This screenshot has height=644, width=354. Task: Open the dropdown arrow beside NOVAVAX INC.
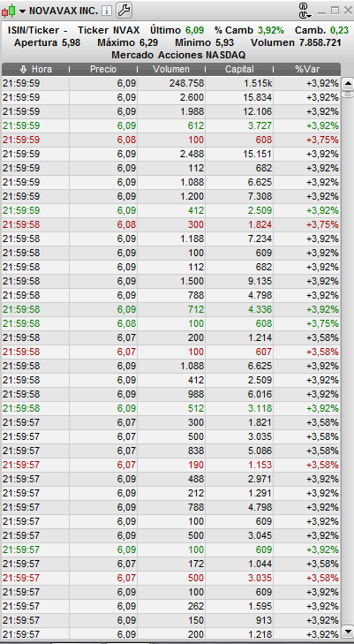coord(22,11)
